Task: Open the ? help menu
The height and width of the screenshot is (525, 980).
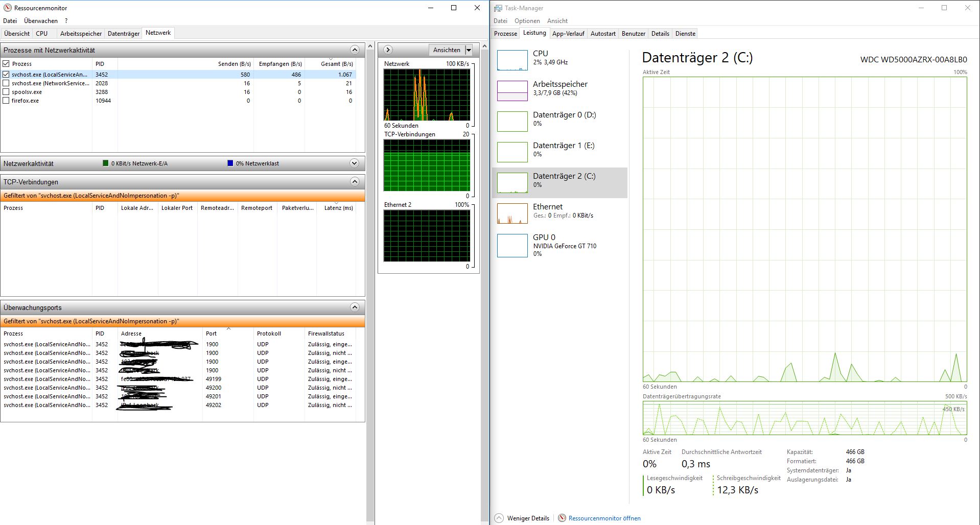Action: 66,21
